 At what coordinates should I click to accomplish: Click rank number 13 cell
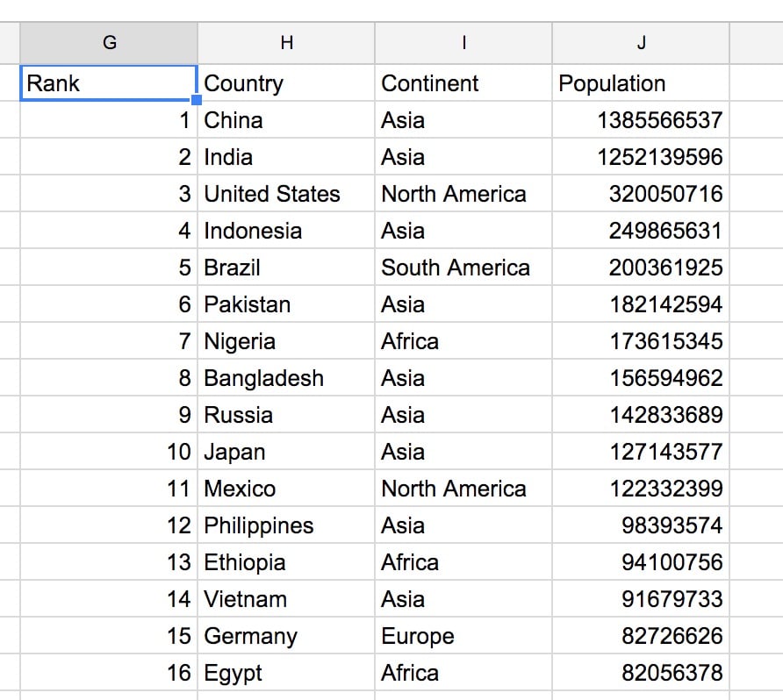coord(109,562)
